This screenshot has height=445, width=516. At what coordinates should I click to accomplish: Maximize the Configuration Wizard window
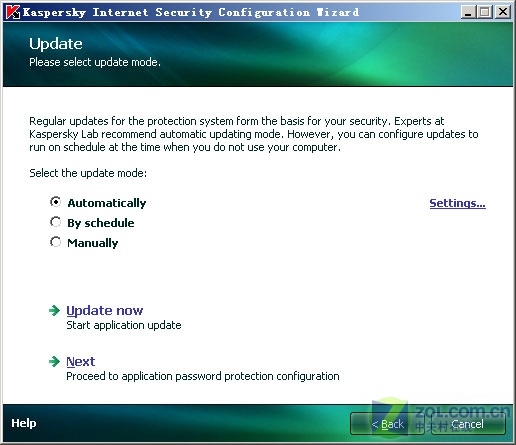coord(485,12)
